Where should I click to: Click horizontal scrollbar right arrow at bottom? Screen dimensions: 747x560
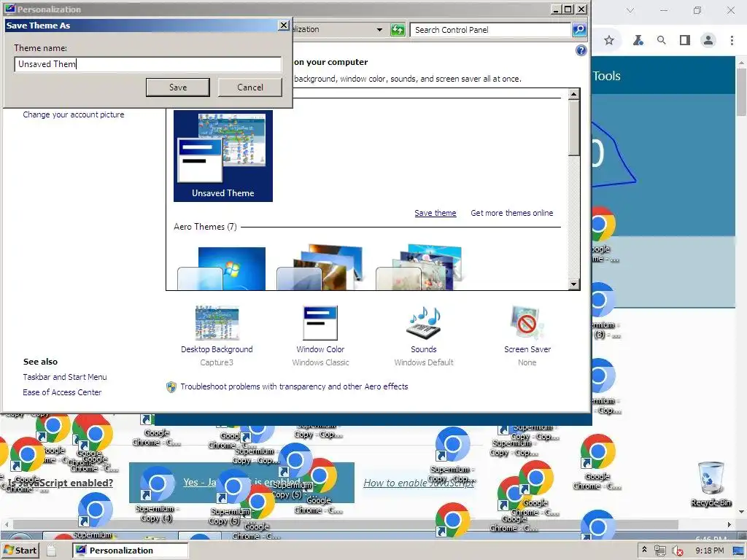[x=729, y=524]
